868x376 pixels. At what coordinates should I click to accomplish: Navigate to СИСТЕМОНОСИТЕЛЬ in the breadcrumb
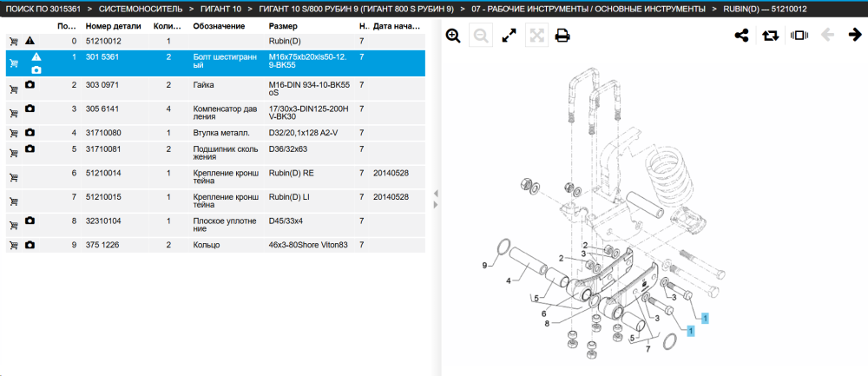[x=141, y=9]
